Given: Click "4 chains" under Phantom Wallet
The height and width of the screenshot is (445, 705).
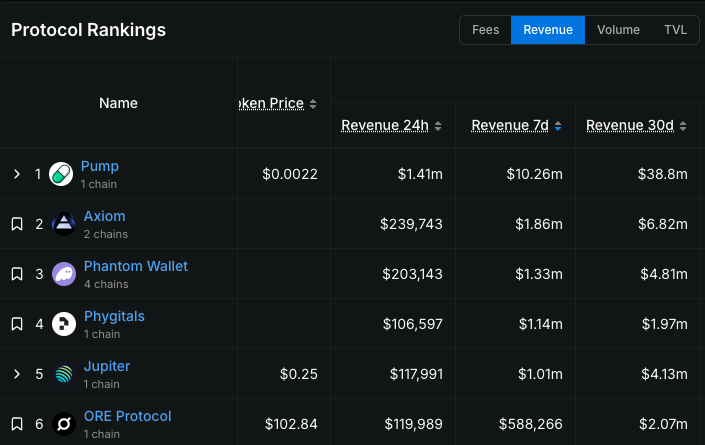Looking at the screenshot, I should [106, 284].
